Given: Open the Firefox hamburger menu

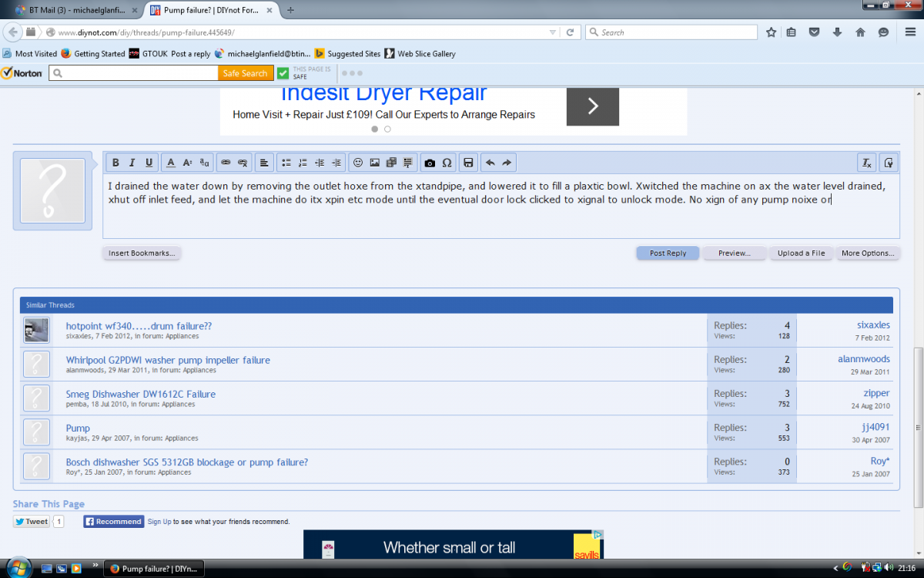Looking at the screenshot, I should 909,32.
